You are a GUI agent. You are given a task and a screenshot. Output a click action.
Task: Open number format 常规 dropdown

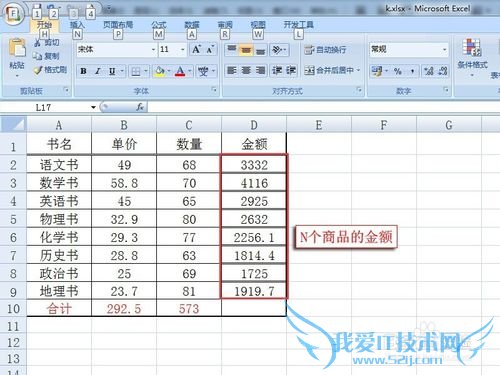(444, 50)
